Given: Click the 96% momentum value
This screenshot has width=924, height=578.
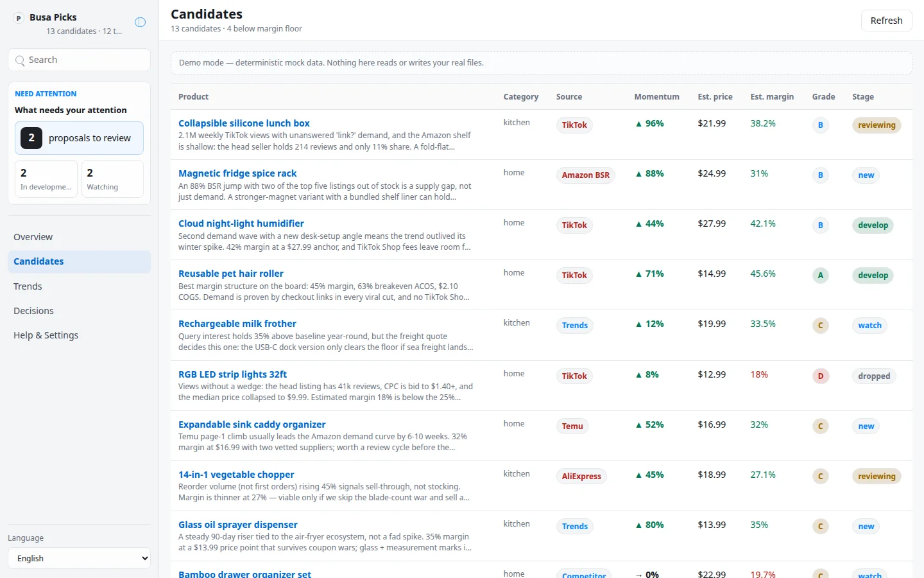Looking at the screenshot, I should (x=649, y=123).
